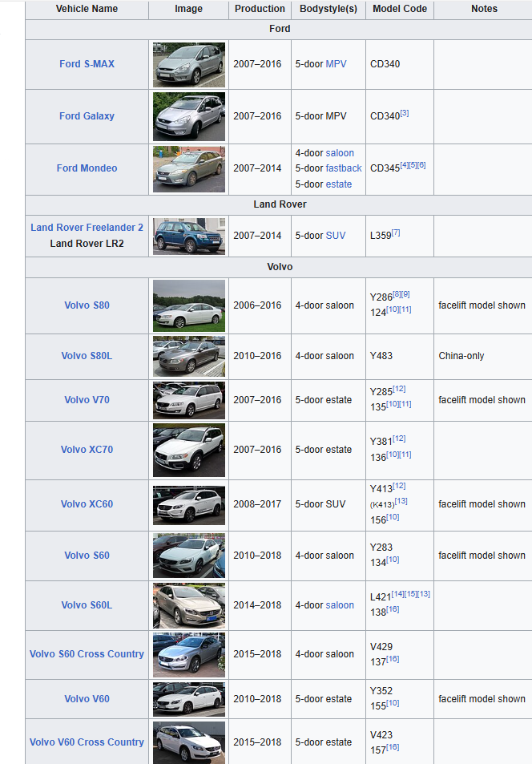
Task: Open the Land Rover Freelander 2 link
Action: point(87,228)
